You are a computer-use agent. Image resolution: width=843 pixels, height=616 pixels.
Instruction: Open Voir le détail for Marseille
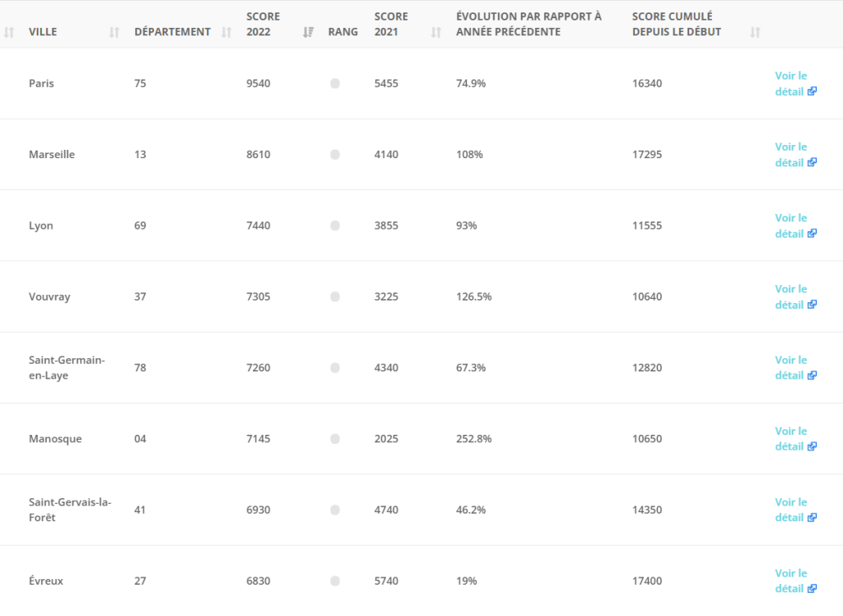click(790, 154)
